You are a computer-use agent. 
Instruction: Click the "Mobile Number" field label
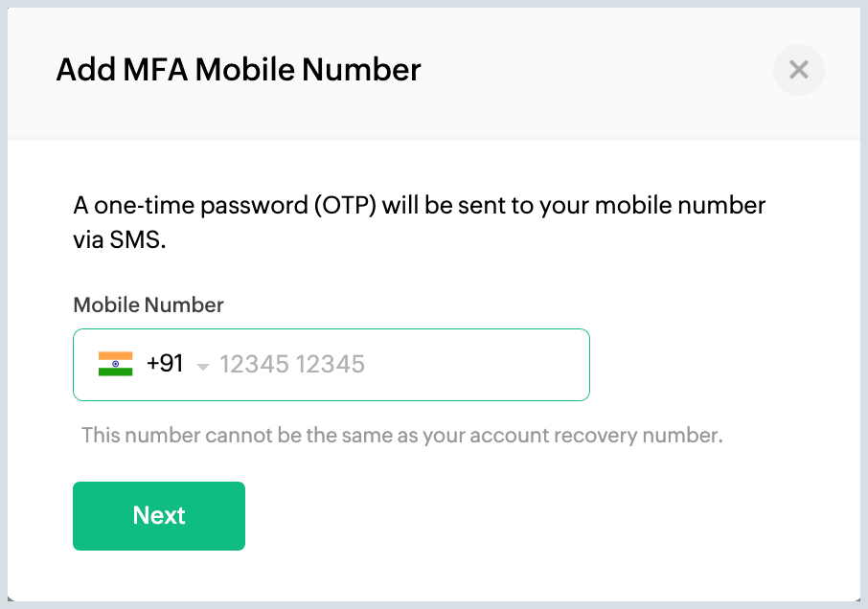pyautogui.click(x=148, y=305)
